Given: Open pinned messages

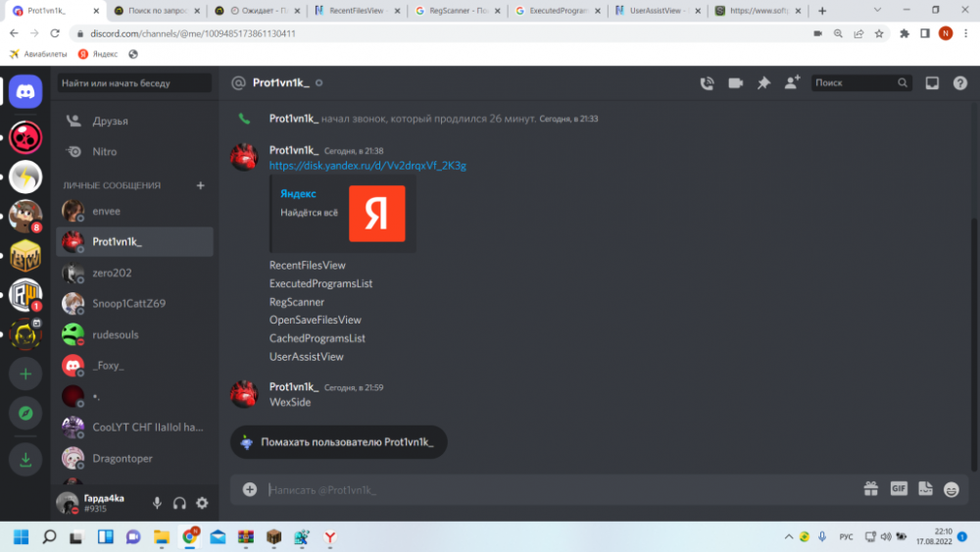Looking at the screenshot, I should [x=763, y=83].
